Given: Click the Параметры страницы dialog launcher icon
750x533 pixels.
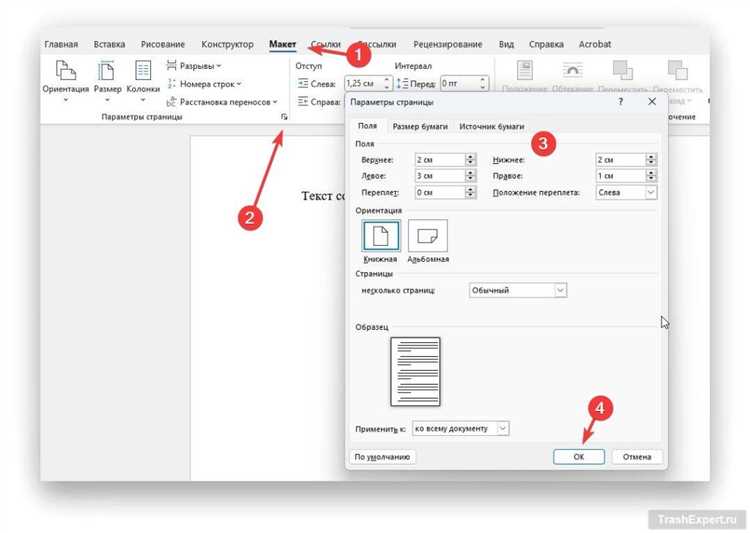Looking at the screenshot, I should pos(284,117).
